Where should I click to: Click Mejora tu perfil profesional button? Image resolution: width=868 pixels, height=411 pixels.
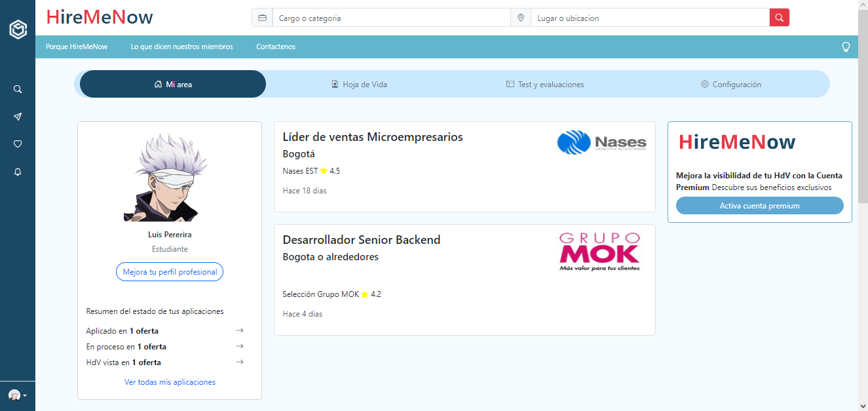click(x=170, y=272)
